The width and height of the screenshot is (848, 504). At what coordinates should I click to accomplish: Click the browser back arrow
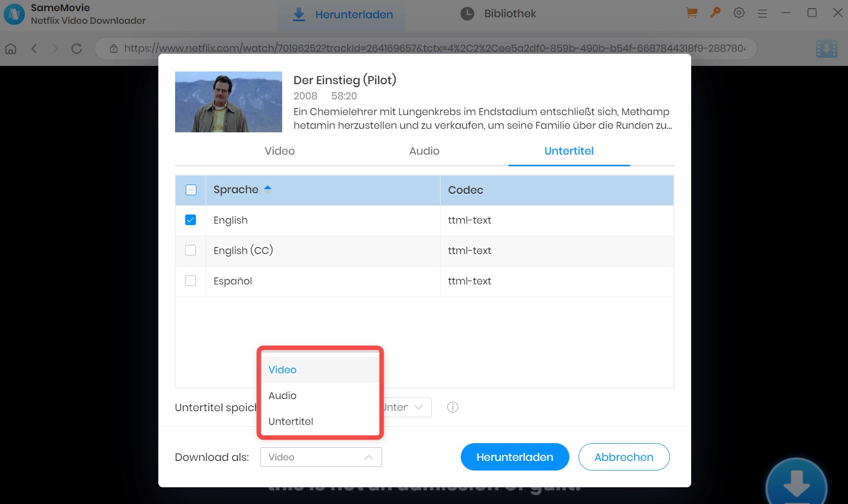(34, 49)
